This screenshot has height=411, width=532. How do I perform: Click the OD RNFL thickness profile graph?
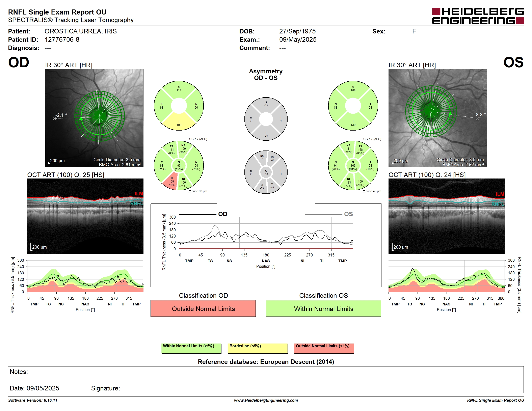click(x=85, y=276)
